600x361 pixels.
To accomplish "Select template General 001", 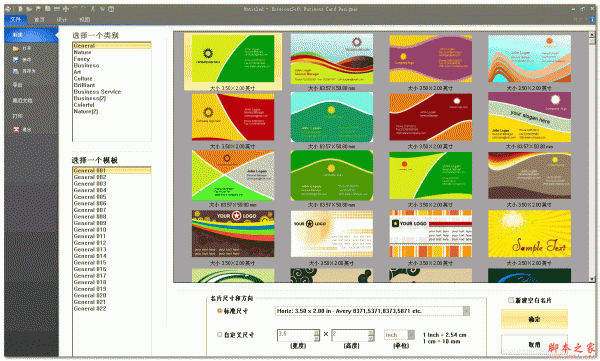I will pyautogui.click(x=112, y=170).
